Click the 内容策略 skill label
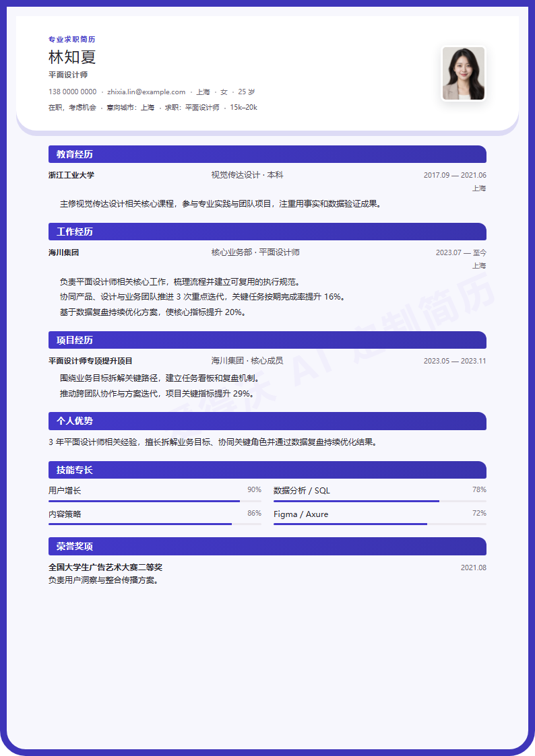This screenshot has width=535, height=756. 65,514
